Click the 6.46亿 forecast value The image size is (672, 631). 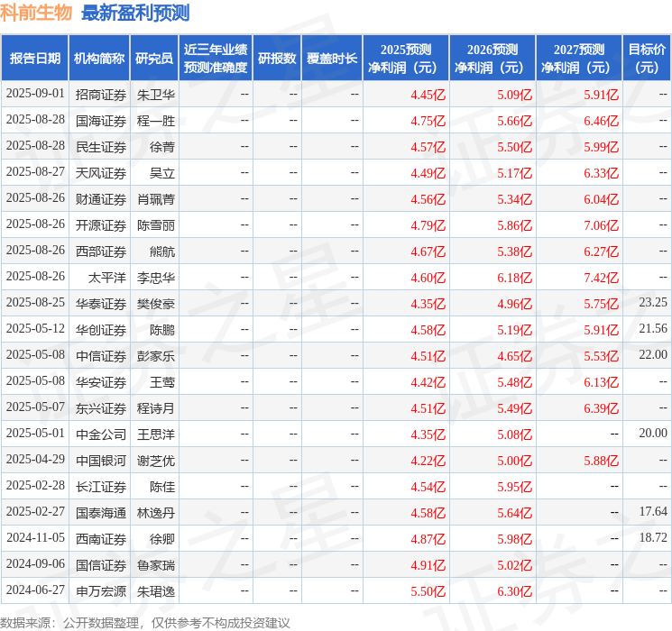click(x=602, y=121)
